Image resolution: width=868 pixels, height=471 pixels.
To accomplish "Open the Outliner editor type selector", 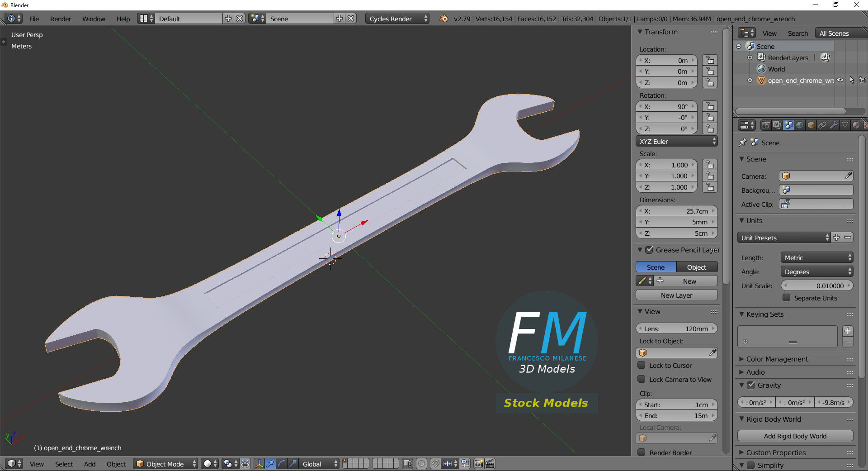I will pyautogui.click(x=746, y=33).
